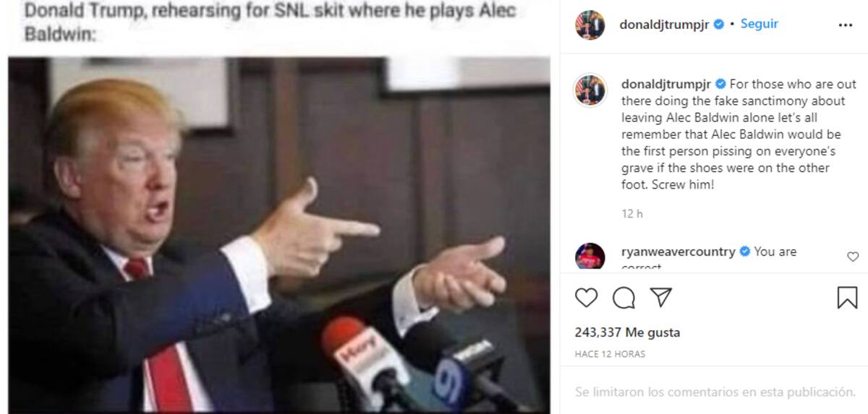Click the verified badge next to ryanweavercountry

click(x=744, y=251)
